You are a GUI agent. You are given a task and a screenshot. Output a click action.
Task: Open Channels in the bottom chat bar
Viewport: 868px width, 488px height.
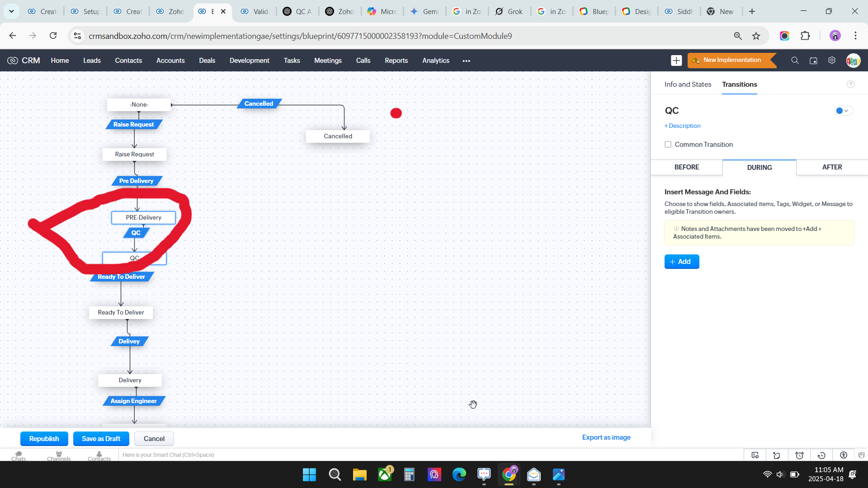[59, 456]
